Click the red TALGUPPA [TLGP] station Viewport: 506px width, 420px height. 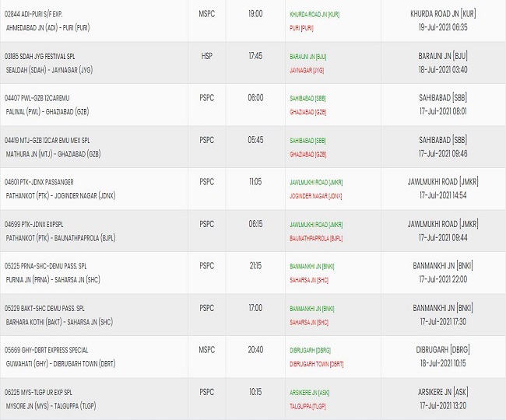click(309, 406)
